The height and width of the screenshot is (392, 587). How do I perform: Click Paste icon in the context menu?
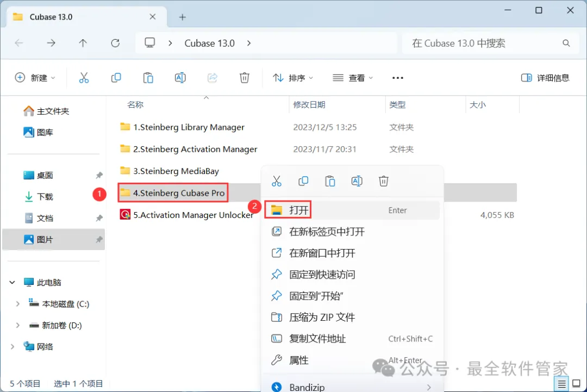point(330,181)
